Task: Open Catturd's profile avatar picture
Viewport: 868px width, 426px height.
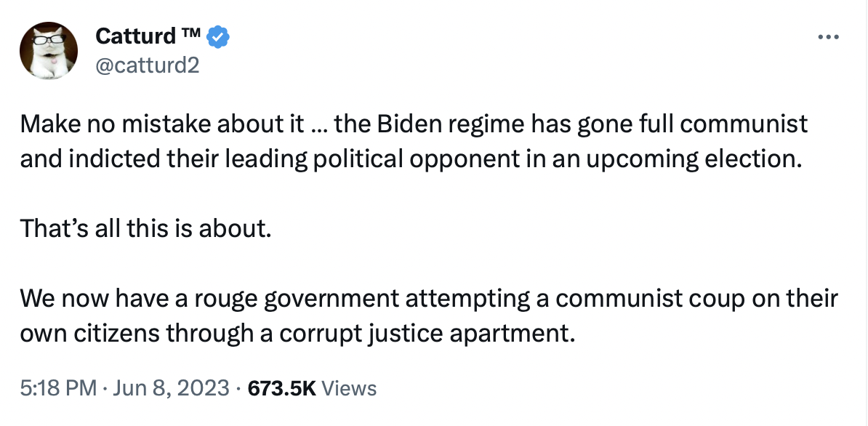Action: point(49,49)
